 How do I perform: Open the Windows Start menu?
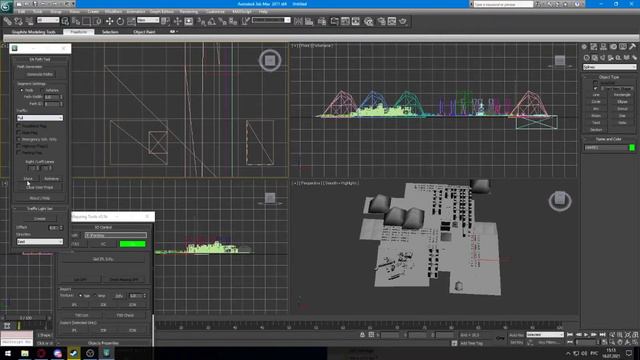click(x=8, y=353)
